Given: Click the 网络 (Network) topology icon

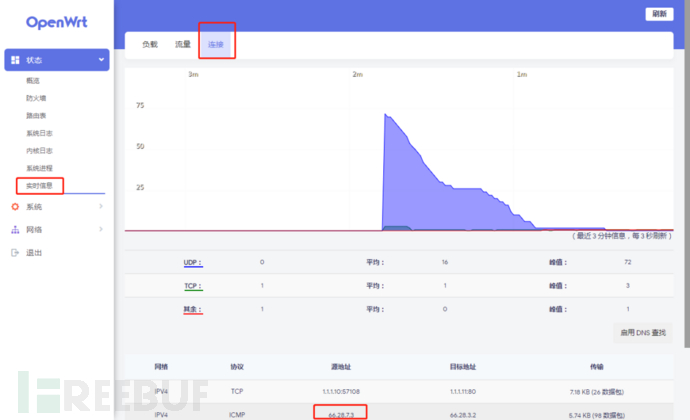Looking at the screenshot, I should point(15,230).
